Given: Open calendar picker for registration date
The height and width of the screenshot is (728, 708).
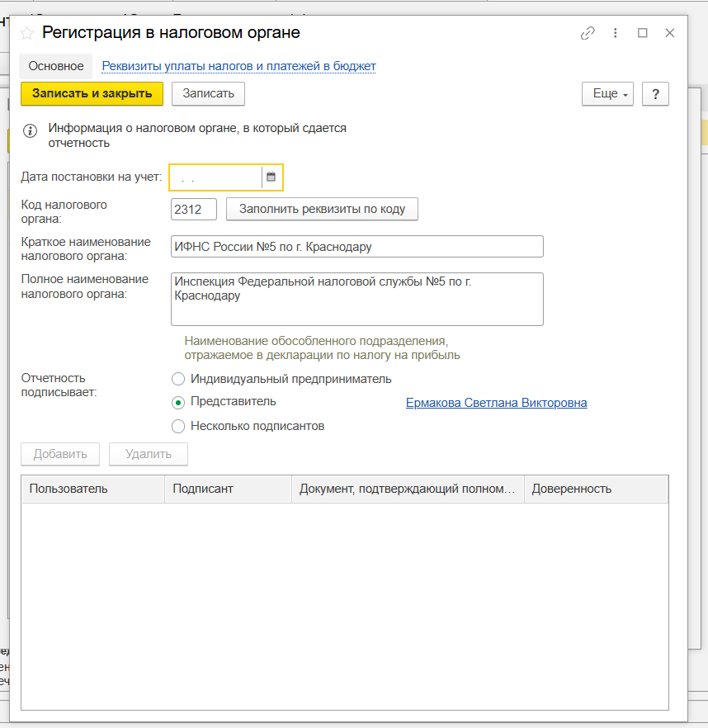Looking at the screenshot, I should click(x=271, y=177).
